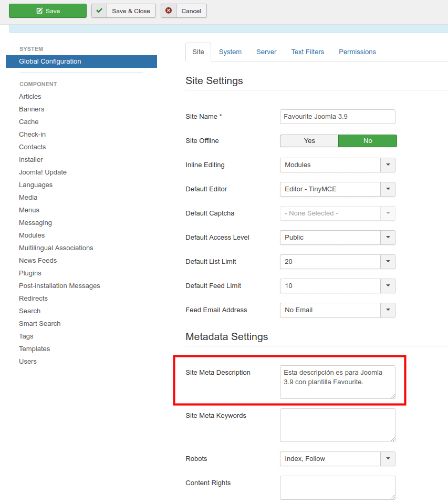448x503 pixels.
Task: Click the Content Rights textarea
Action: coord(337,488)
